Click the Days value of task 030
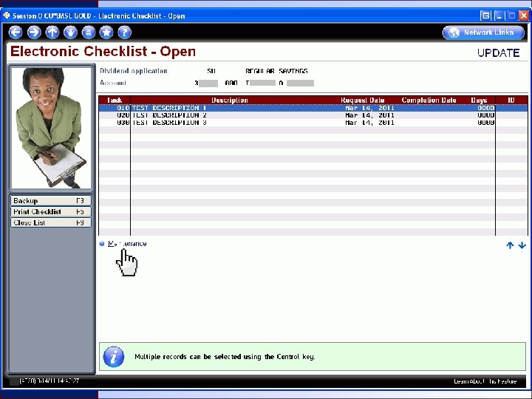The image size is (532, 399). [x=485, y=123]
